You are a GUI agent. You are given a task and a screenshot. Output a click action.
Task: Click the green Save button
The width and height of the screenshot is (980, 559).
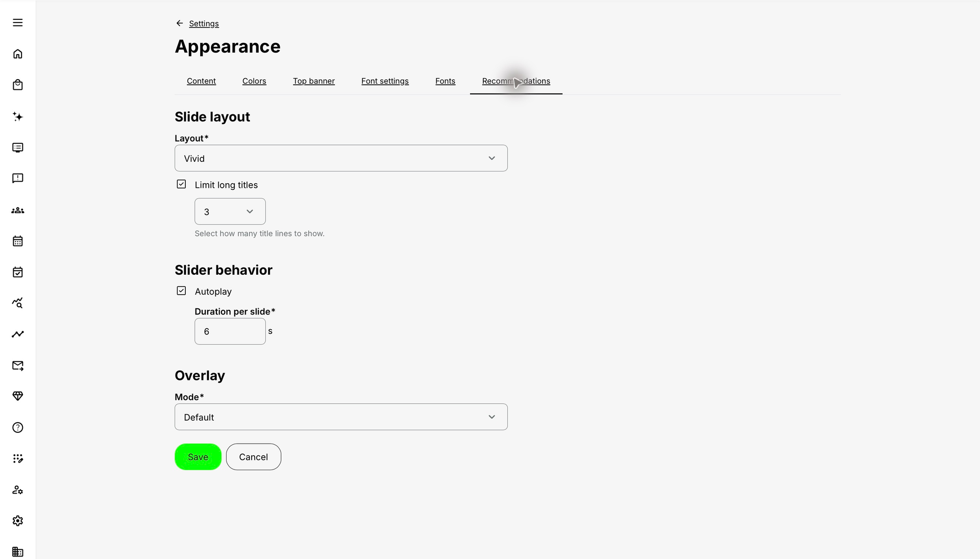tap(198, 457)
